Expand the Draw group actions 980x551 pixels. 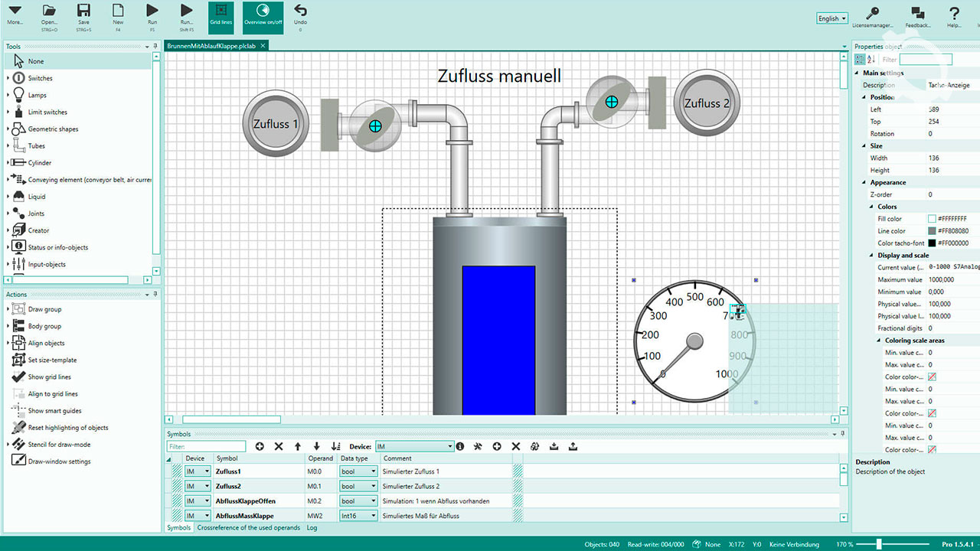[x=8, y=309]
